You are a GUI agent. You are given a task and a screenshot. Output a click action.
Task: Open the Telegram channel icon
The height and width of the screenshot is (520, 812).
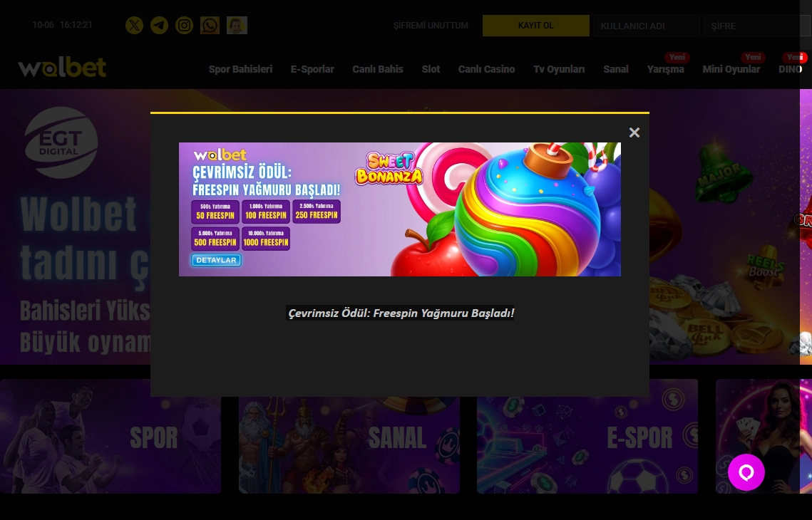coord(159,26)
